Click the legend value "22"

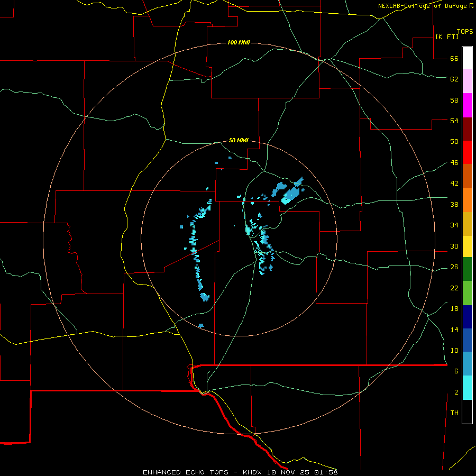pyautogui.click(x=454, y=288)
